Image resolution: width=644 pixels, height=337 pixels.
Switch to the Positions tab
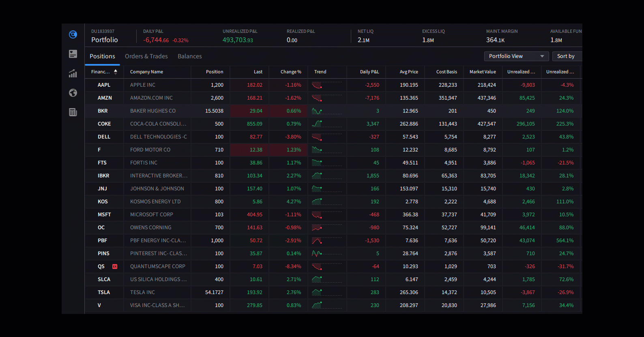tap(102, 56)
